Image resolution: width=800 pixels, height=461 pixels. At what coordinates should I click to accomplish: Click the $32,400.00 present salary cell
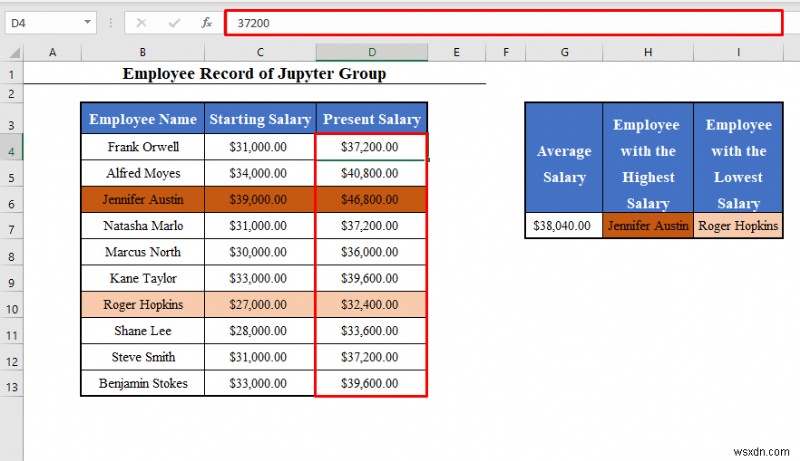tap(370, 304)
